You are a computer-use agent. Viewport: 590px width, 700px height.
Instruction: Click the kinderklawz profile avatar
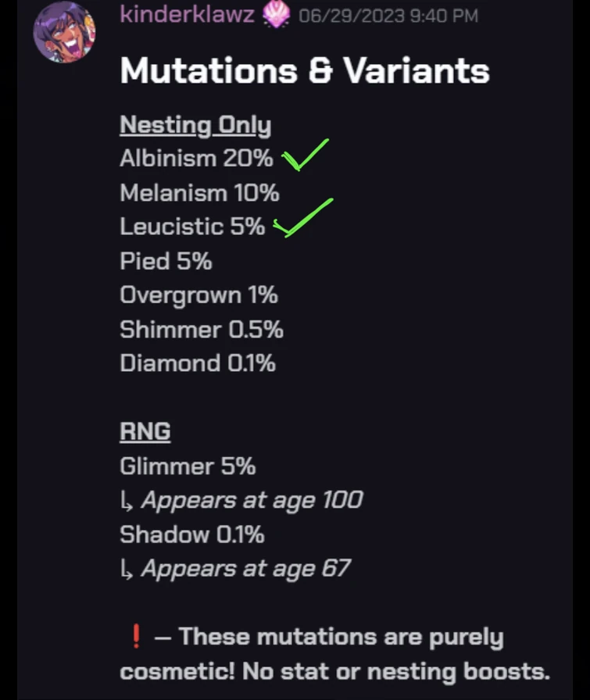(64, 32)
